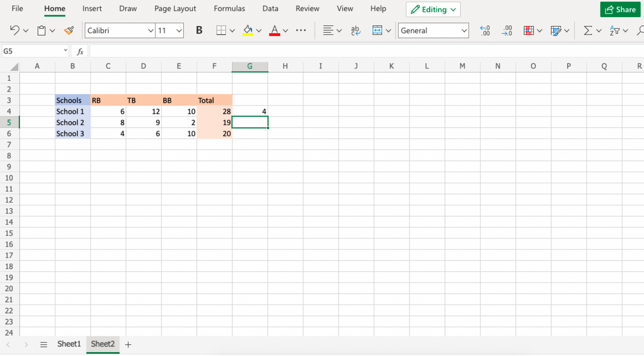
Task: Select the Schools header cell
Action: (72, 100)
